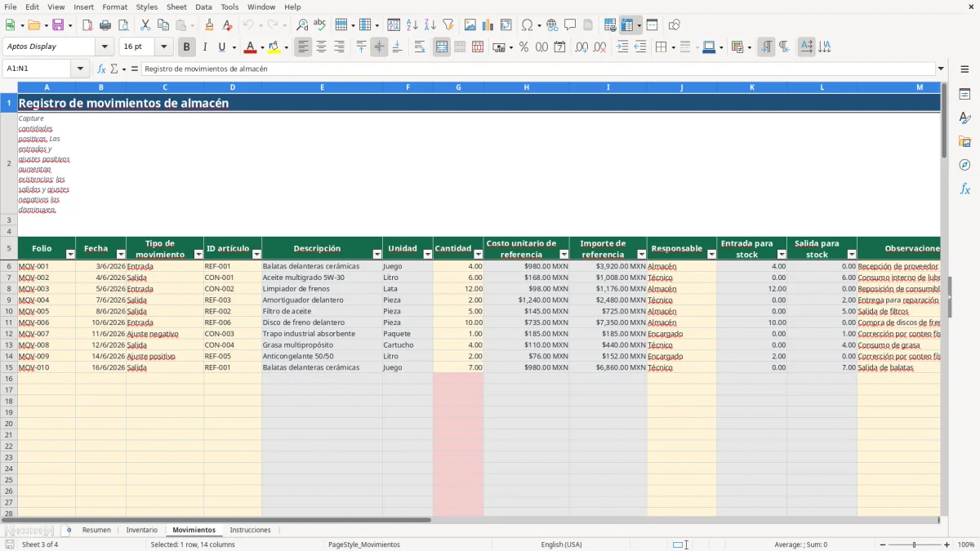The height and width of the screenshot is (551, 980).
Task: Cut the selection with scissors icon
Action: pyautogui.click(x=145, y=25)
